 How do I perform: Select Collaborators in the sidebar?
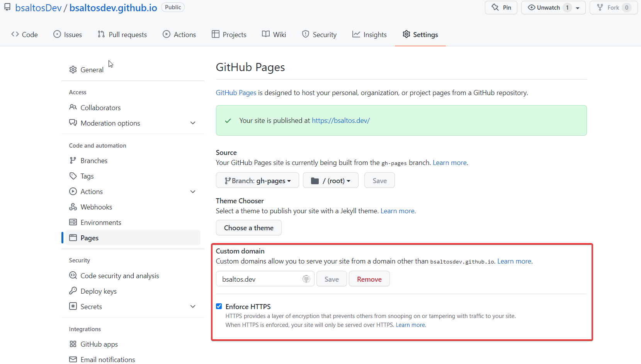click(x=133, y=107)
